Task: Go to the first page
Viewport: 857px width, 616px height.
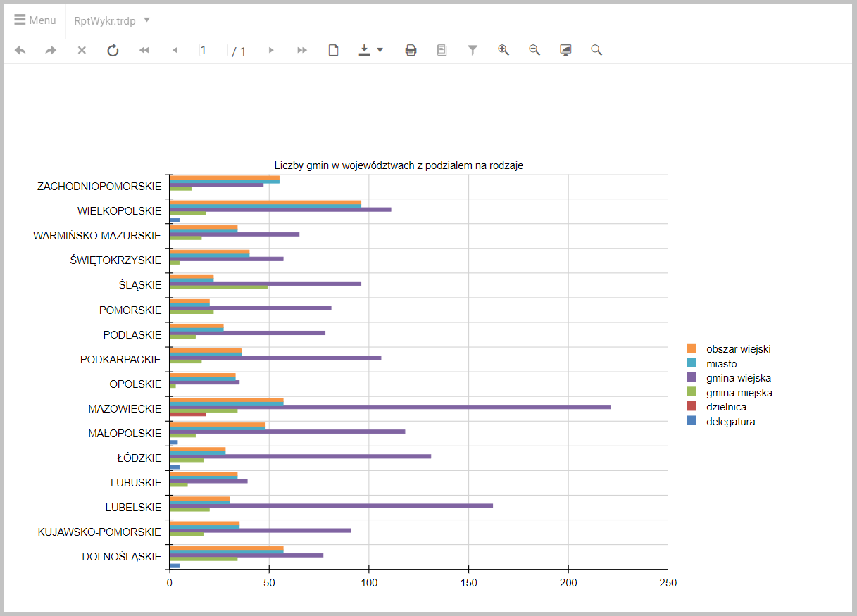Action: click(144, 50)
